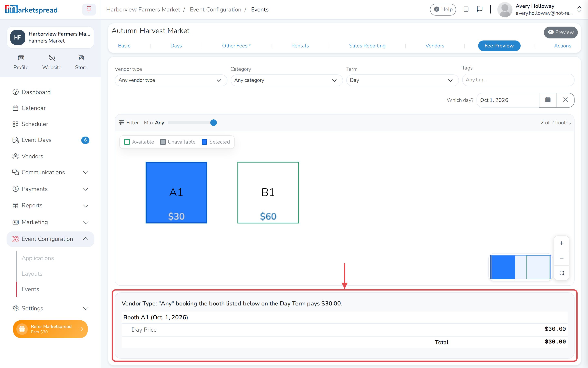Click the pin sidebar icon

(89, 9)
